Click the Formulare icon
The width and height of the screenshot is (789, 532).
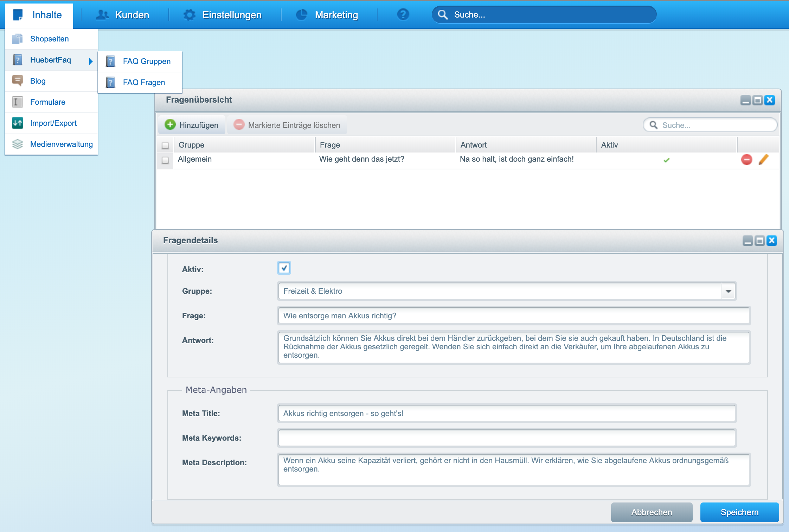tap(17, 102)
